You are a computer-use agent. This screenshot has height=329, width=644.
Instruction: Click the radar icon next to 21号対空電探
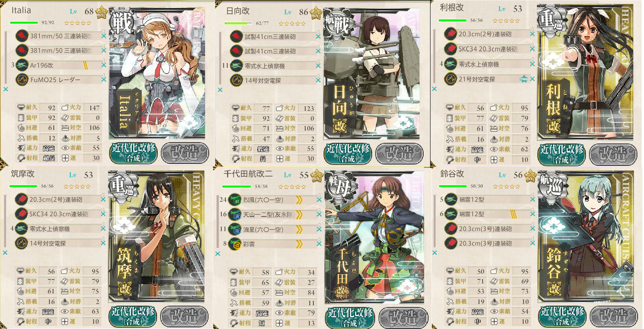click(450, 79)
